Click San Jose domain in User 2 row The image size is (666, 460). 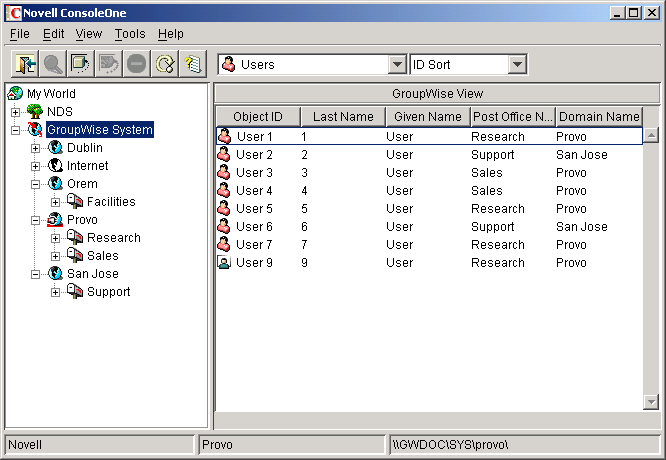click(x=582, y=155)
